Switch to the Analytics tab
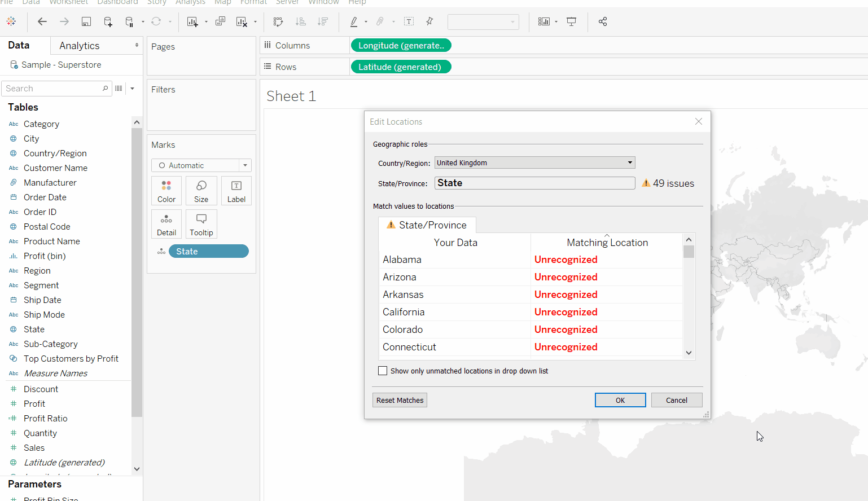 point(80,46)
